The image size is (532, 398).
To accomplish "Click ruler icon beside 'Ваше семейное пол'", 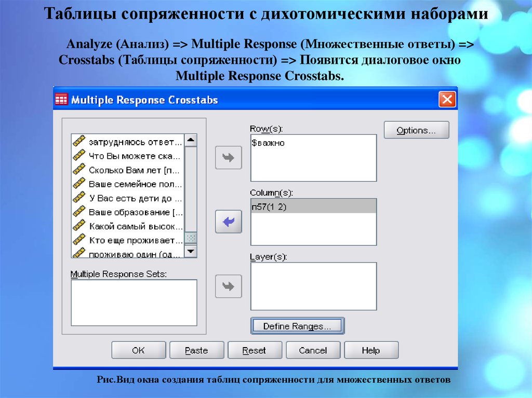I will pos(79,183).
